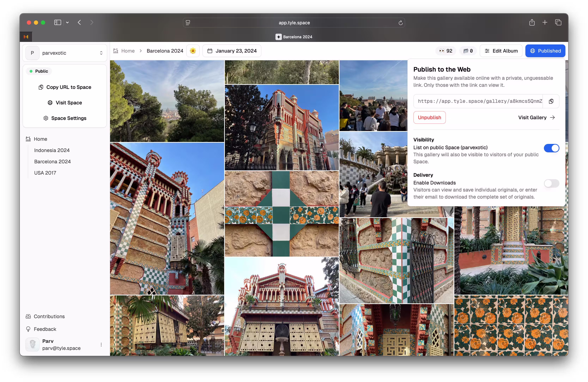Toggle Safari's sidebar icon
The height and width of the screenshot is (382, 588).
point(57,22)
